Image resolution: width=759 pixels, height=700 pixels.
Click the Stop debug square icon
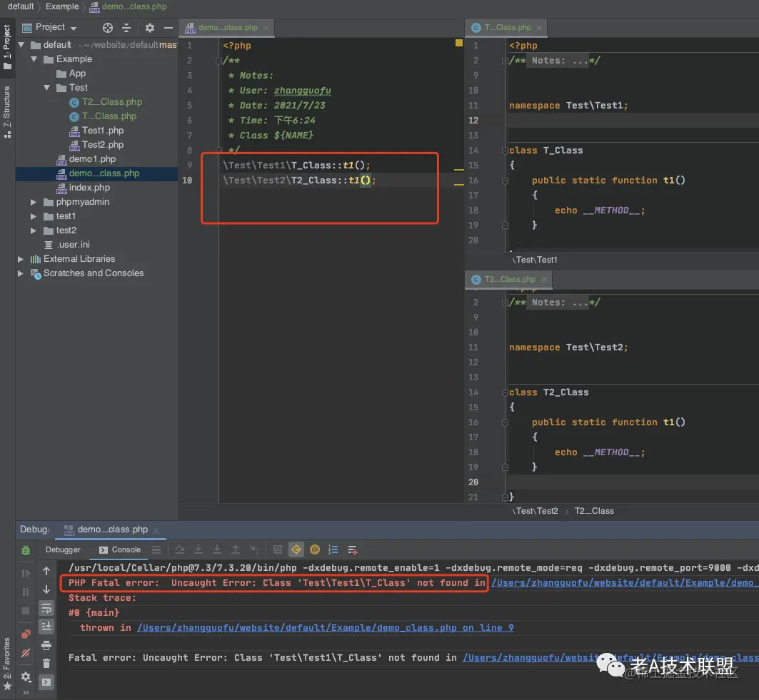click(x=26, y=611)
